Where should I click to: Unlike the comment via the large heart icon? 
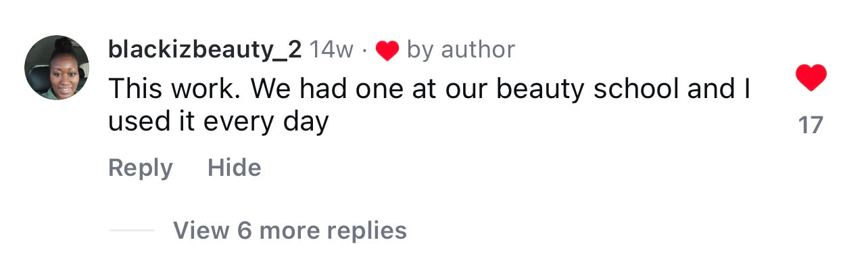pos(811,78)
